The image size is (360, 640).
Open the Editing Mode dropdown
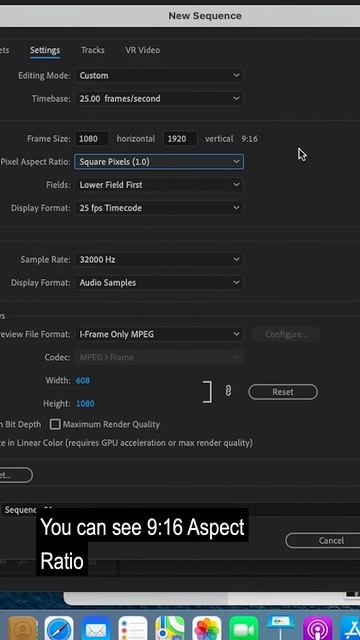[x=159, y=76]
